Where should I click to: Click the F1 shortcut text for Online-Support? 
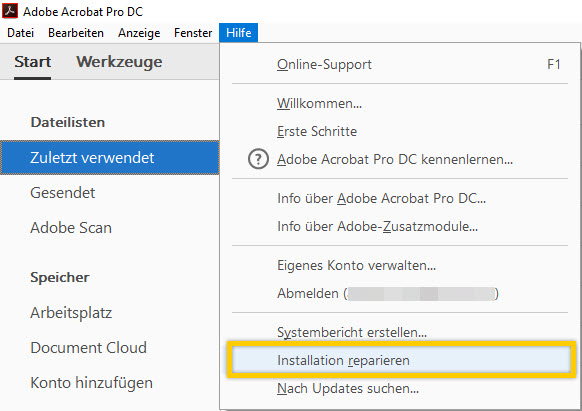553,64
